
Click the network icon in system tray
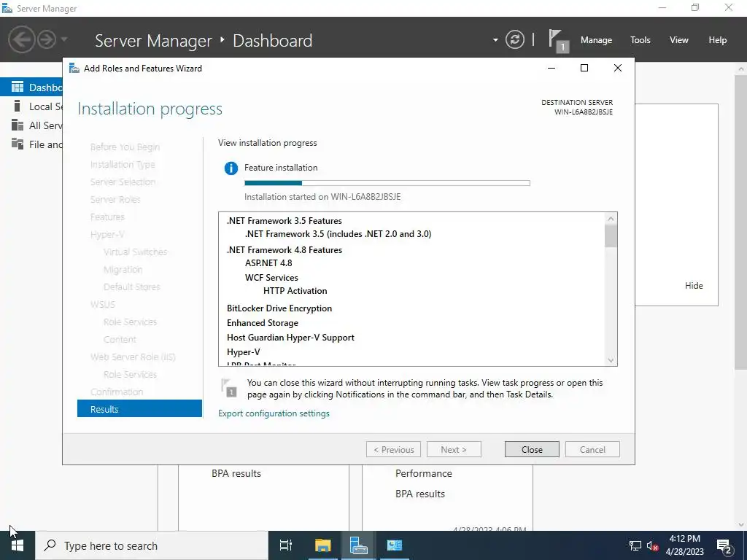tap(635, 545)
